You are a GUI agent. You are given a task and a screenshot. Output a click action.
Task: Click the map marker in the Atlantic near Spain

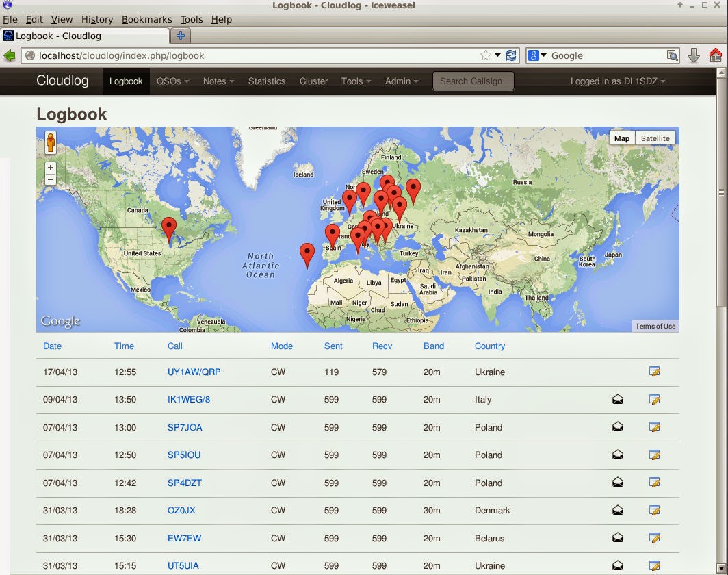tap(307, 253)
